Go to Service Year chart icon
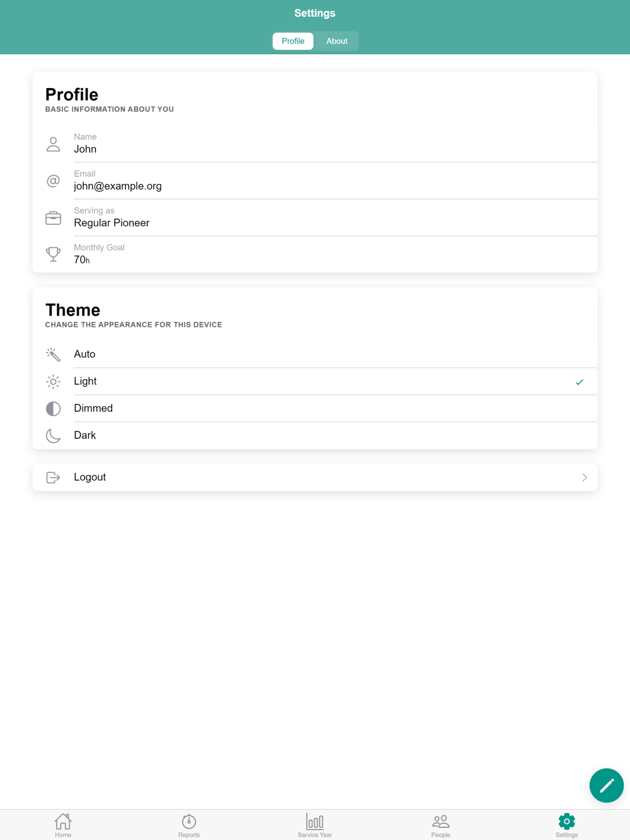This screenshot has width=630, height=840. [315, 821]
